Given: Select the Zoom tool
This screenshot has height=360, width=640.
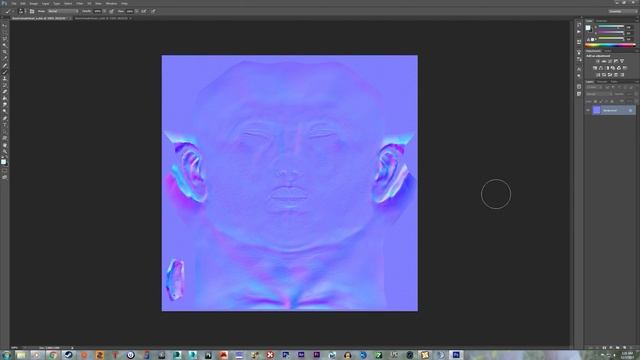Looking at the screenshot, I should coord(5,151).
